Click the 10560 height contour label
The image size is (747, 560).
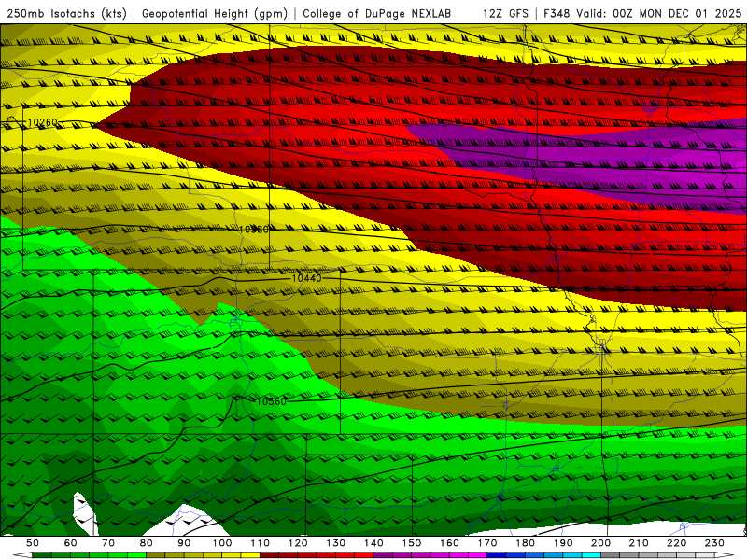tap(271, 401)
